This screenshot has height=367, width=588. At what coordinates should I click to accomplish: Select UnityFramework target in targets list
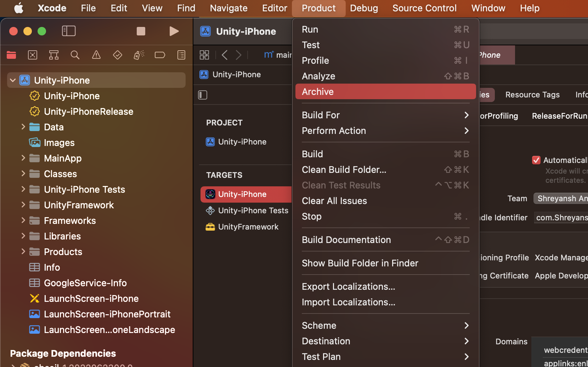point(248,227)
